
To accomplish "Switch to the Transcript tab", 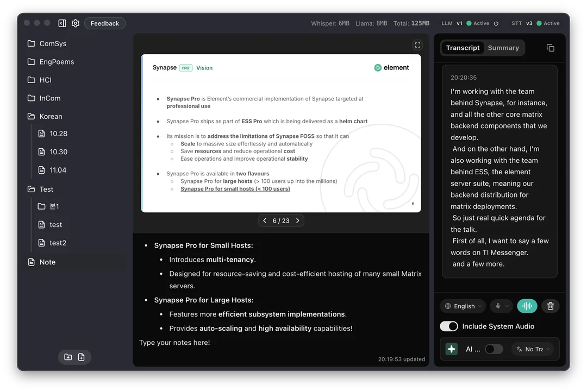I will [463, 48].
